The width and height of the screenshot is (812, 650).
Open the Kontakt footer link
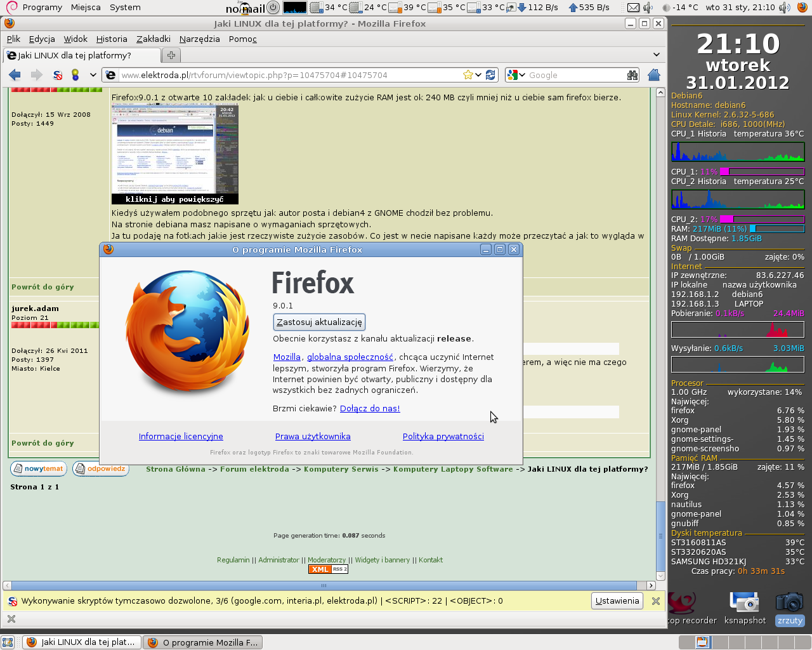pyautogui.click(x=431, y=560)
